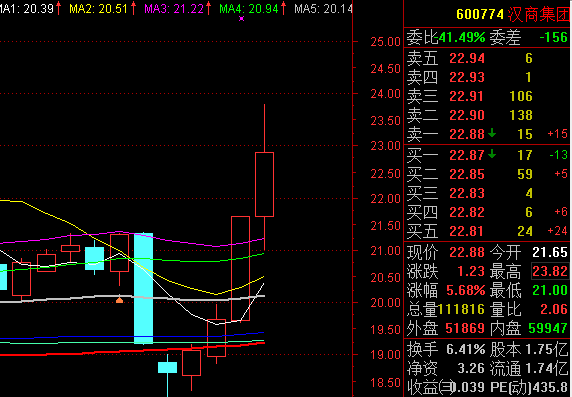Open stock title 600774 汉商集团
The width and height of the screenshot is (572, 397).
pos(513,15)
